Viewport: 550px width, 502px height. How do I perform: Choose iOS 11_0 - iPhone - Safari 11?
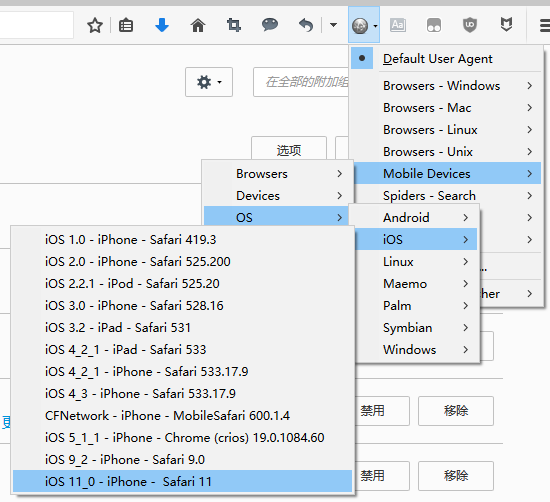182,481
